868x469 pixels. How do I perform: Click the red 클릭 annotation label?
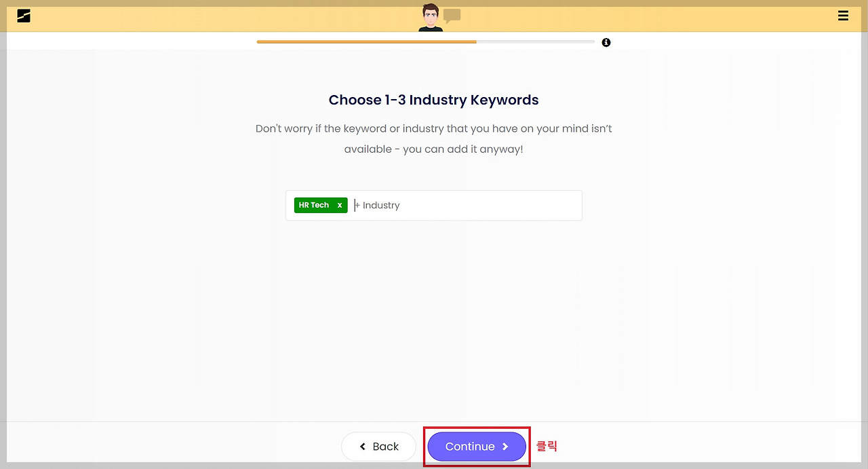pyautogui.click(x=547, y=446)
